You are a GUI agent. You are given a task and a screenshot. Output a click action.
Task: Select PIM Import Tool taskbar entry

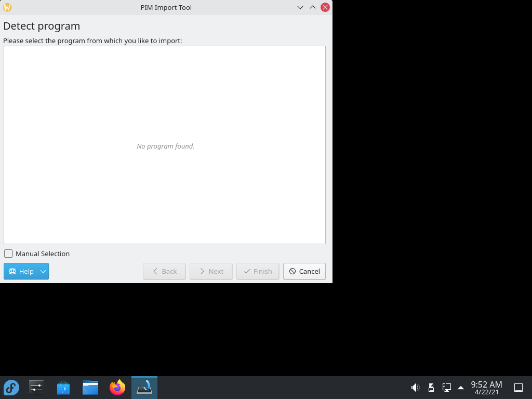click(144, 388)
